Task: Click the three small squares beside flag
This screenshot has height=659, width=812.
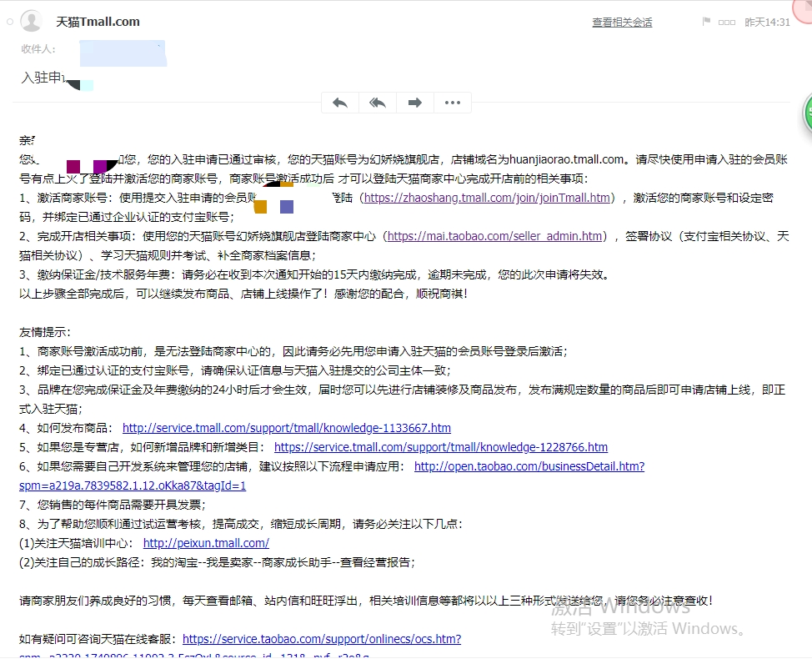Action: point(727,23)
